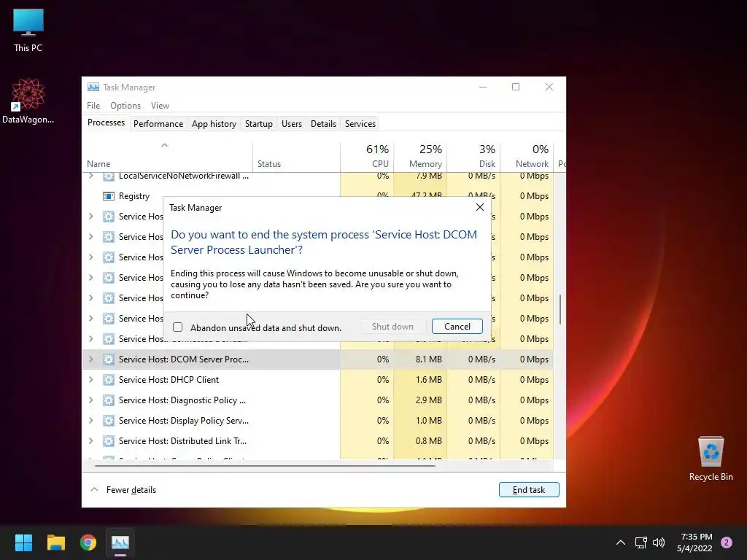The image size is (747, 560).
Task: Select Service Host: Display Policy Serv... row
Action: [318, 421]
